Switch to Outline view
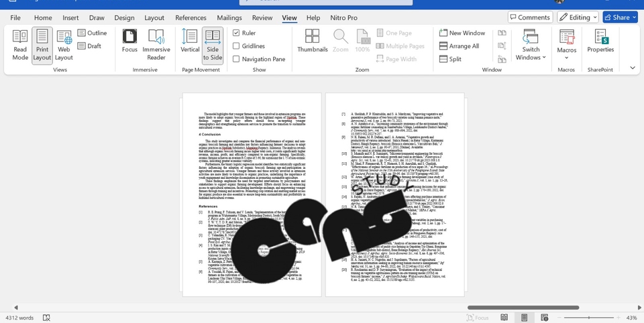 [92, 33]
